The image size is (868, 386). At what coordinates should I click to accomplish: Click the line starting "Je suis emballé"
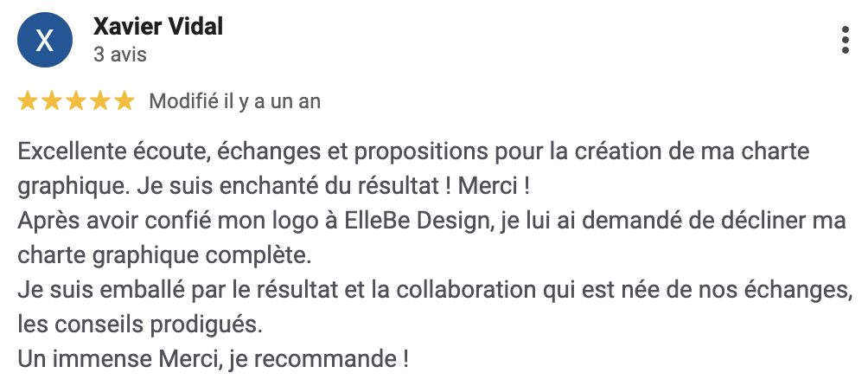(432, 288)
